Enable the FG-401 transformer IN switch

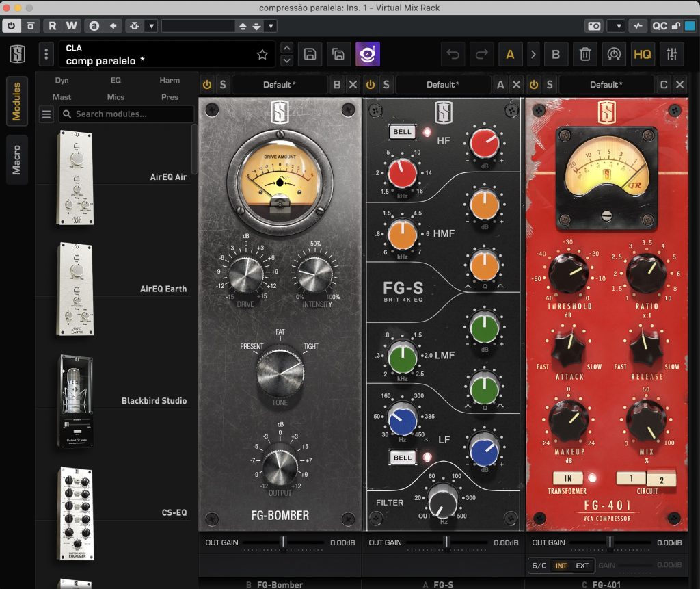[x=567, y=478]
